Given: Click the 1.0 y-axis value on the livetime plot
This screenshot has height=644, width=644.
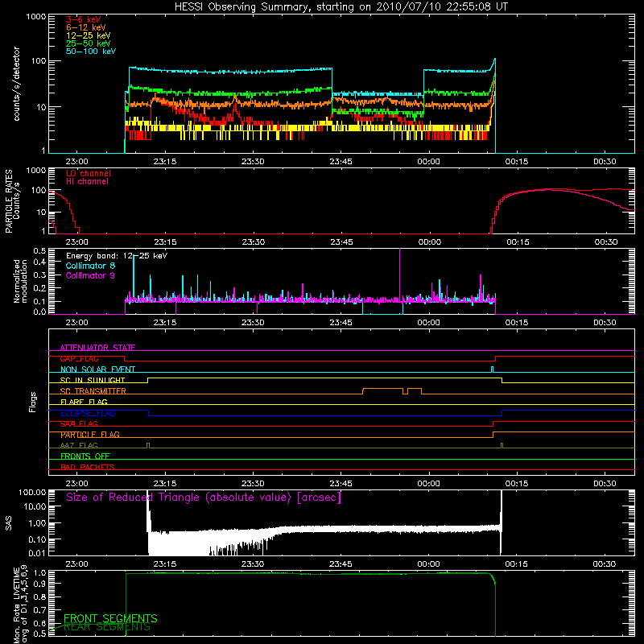Looking at the screenshot, I should (x=41, y=573).
